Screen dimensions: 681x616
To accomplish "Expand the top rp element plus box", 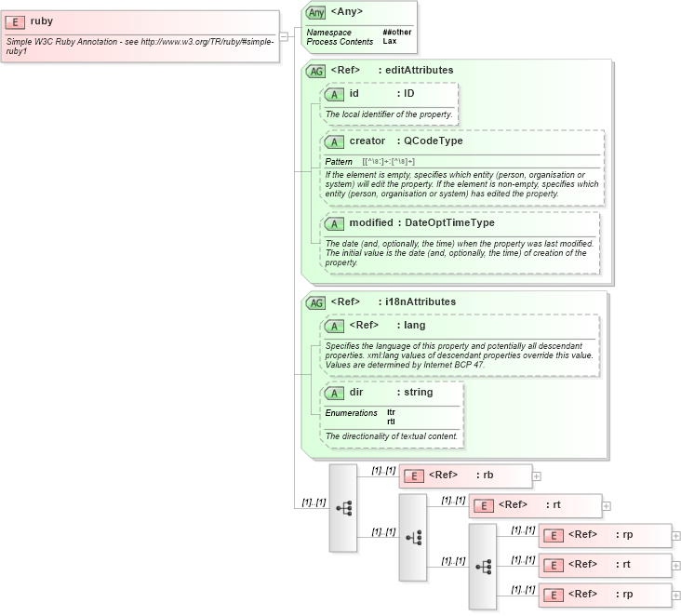I will pos(676,536).
